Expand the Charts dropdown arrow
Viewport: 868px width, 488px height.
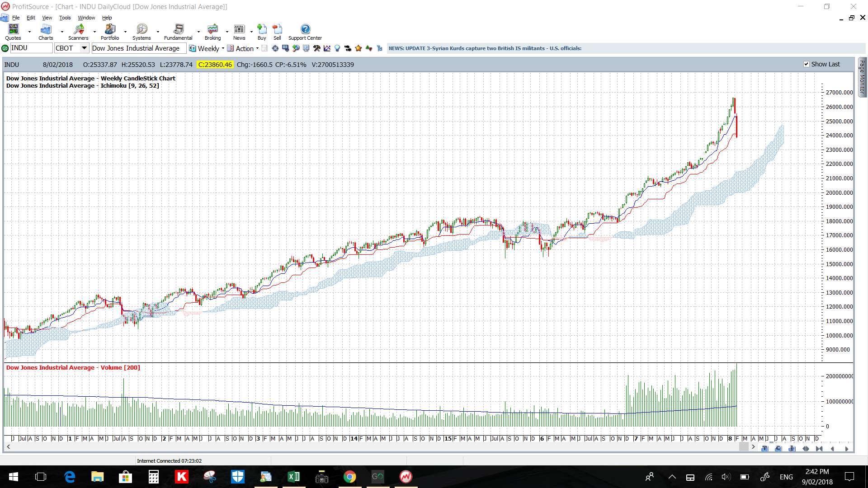[x=62, y=32]
